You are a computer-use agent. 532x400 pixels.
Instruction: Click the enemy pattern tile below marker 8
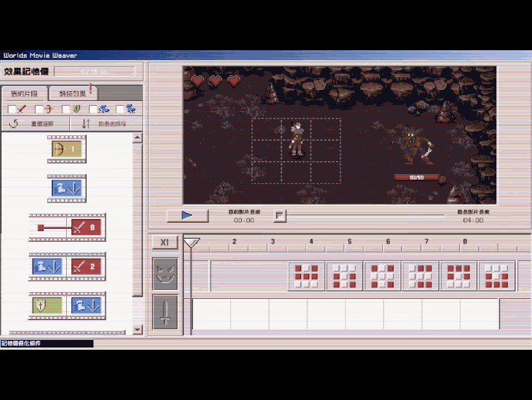[458, 276]
